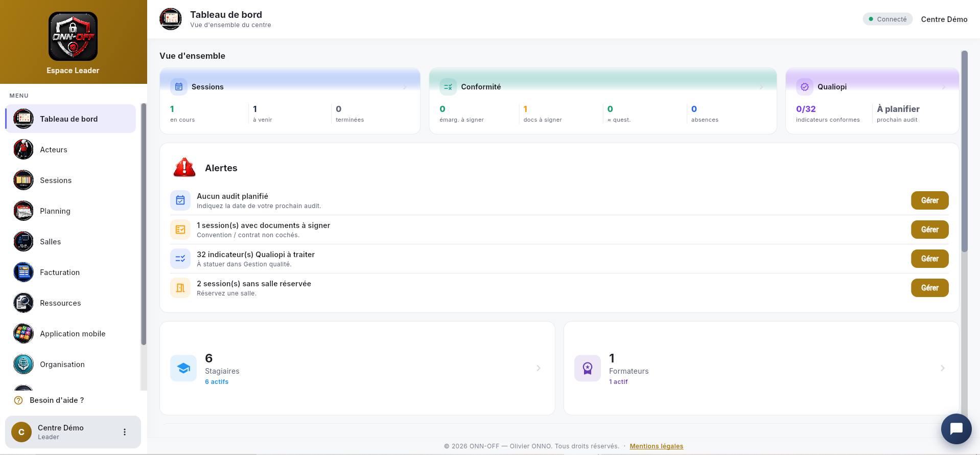This screenshot has width=980, height=455.
Task: Open the Facturation menu item
Action: coord(71,272)
